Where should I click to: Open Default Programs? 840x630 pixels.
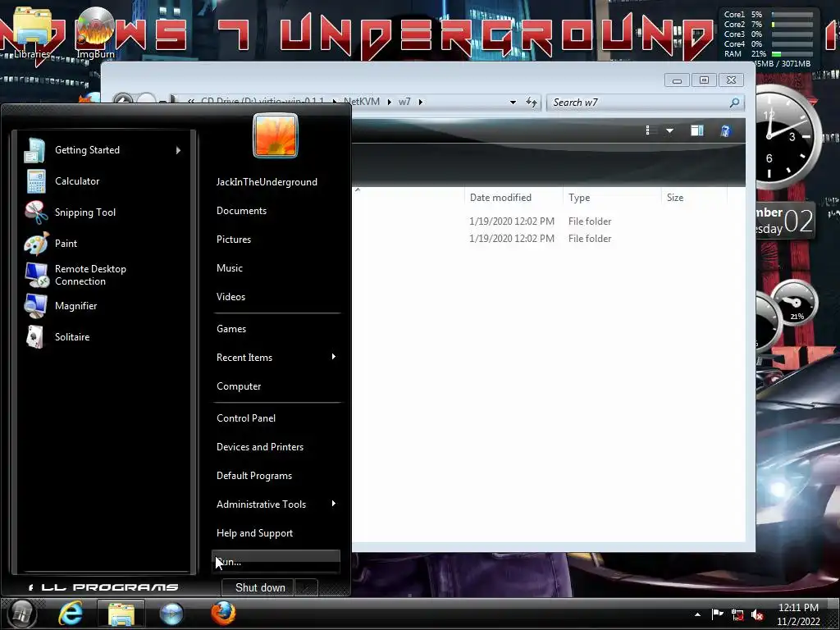(254, 476)
